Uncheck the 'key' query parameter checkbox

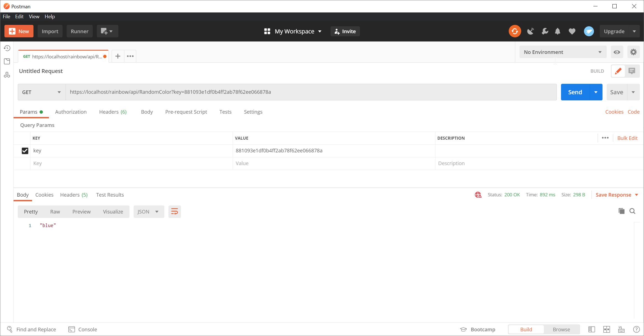click(25, 151)
